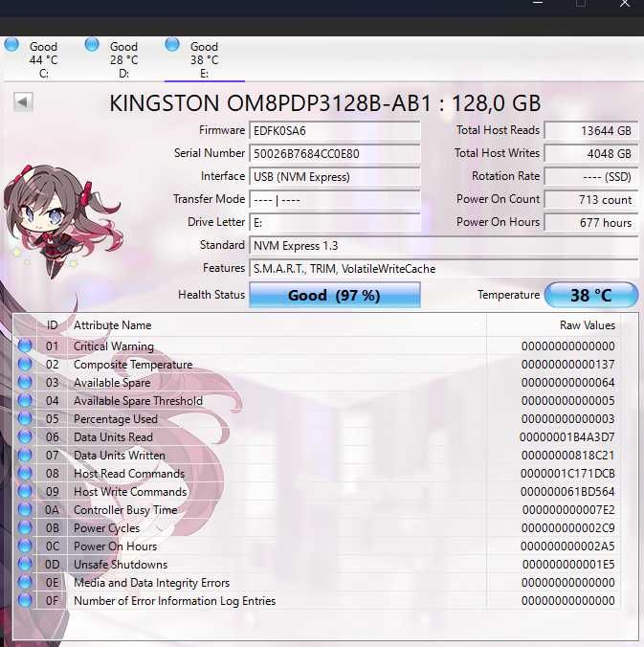Image resolution: width=644 pixels, height=647 pixels.
Task: Click the status orb for Available Spare Threshold
Action: (x=25, y=400)
